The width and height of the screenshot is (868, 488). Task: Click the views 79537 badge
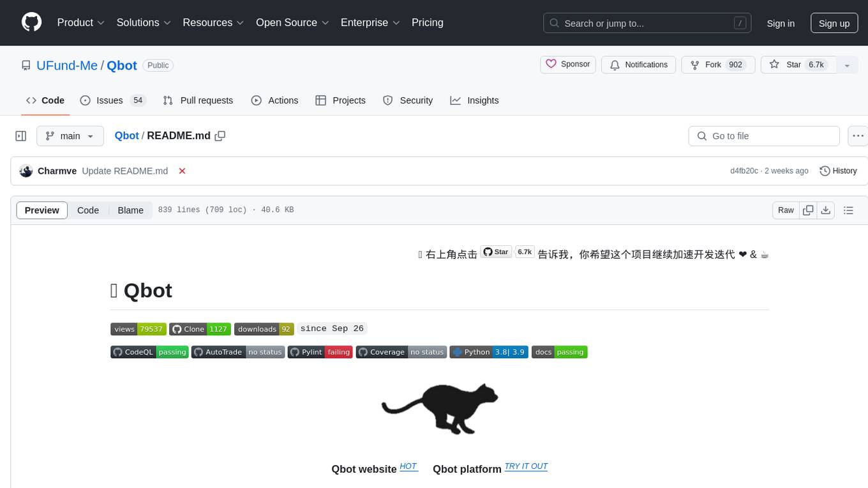tap(138, 329)
